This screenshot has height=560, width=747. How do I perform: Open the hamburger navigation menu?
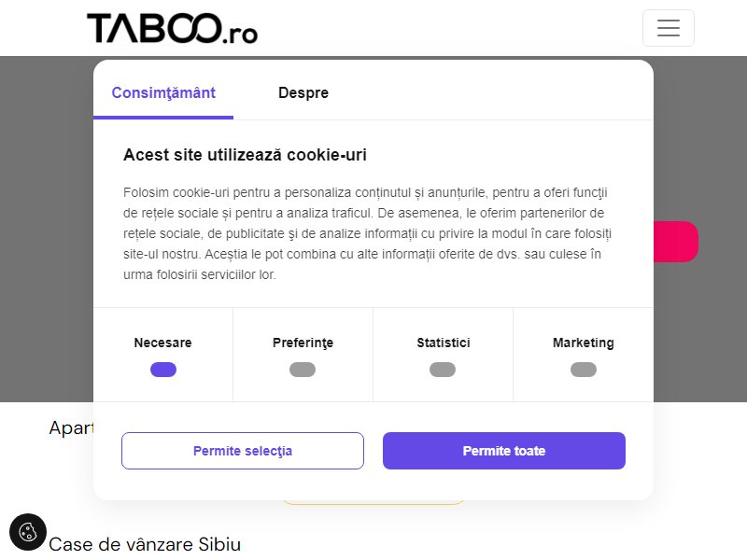668,28
